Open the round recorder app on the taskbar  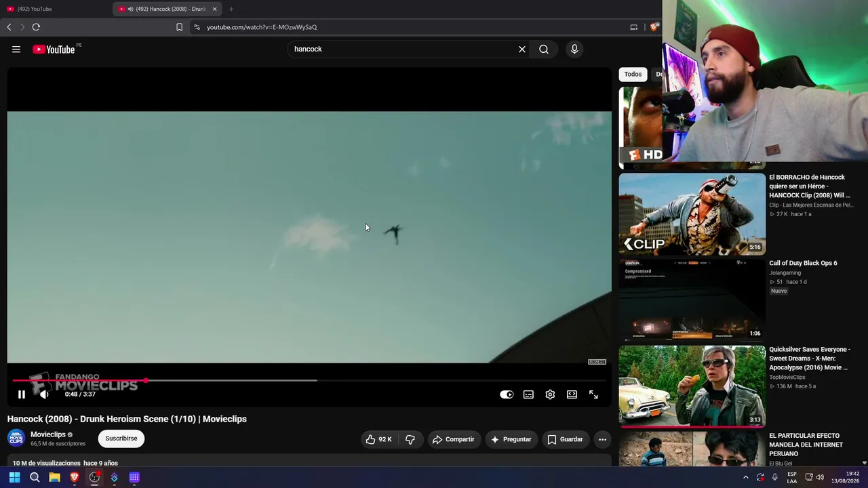point(94,477)
